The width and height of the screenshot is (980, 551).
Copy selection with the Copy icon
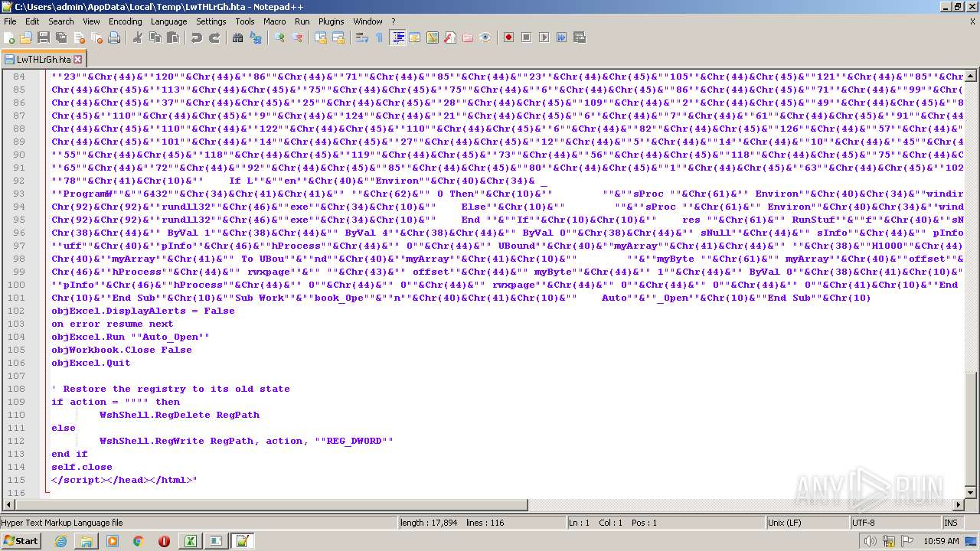coord(155,37)
